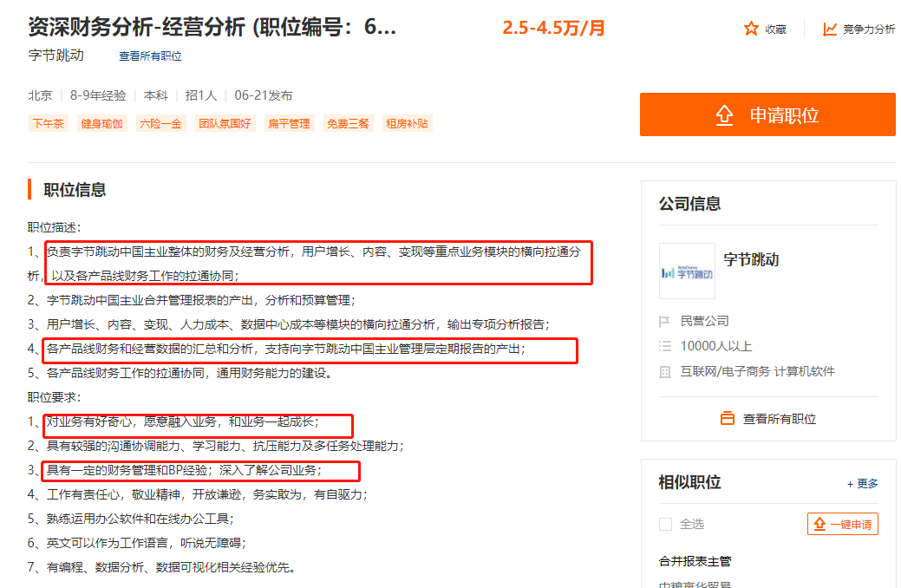901x588 pixels.
Task: Tick the 全选 checkbox
Action: [x=665, y=524]
